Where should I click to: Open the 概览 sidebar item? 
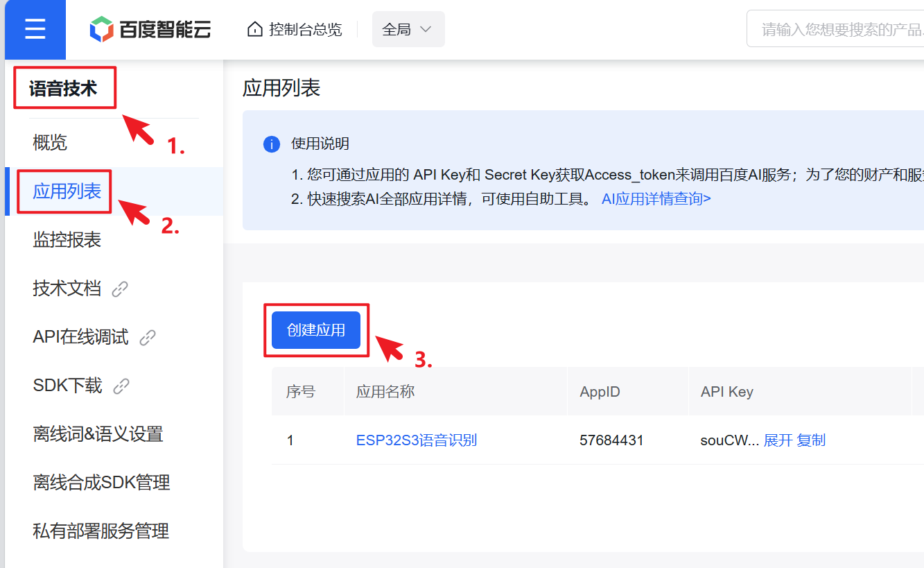coord(50,143)
